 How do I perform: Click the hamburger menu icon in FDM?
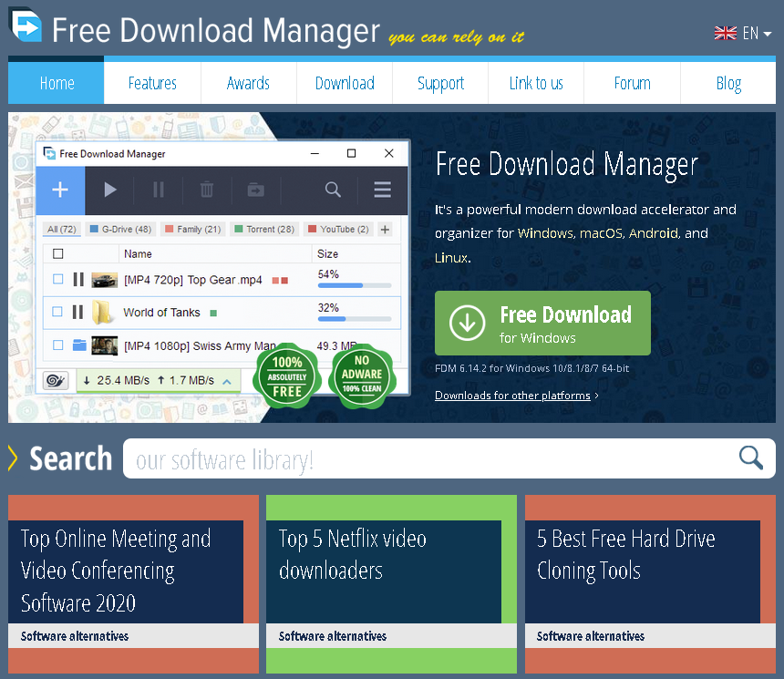click(382, 190)
